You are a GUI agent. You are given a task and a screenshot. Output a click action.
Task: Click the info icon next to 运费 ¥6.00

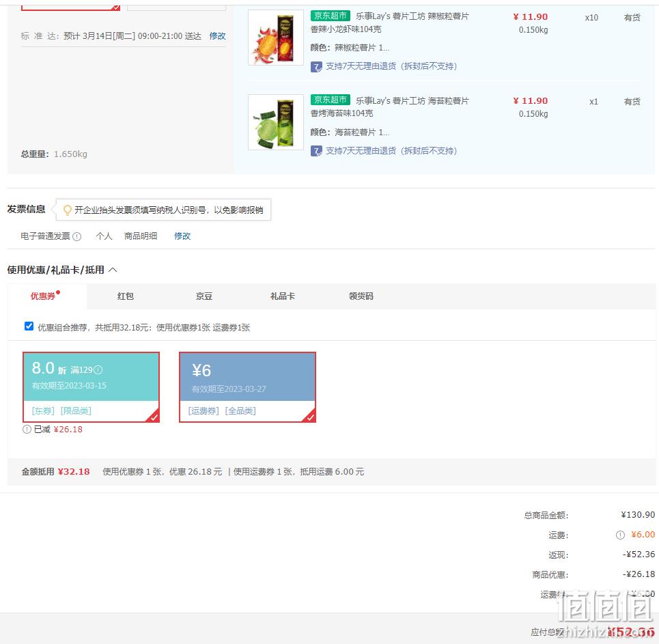[x=620, y=535]
